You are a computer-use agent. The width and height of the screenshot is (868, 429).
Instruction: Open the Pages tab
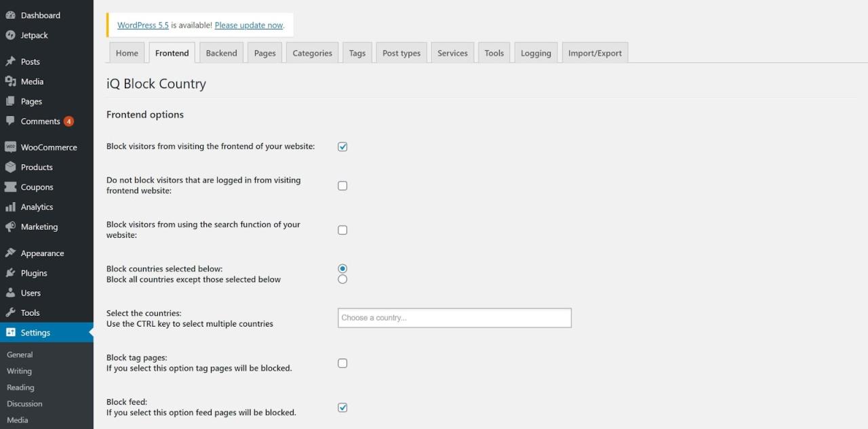tap(265, 53)
